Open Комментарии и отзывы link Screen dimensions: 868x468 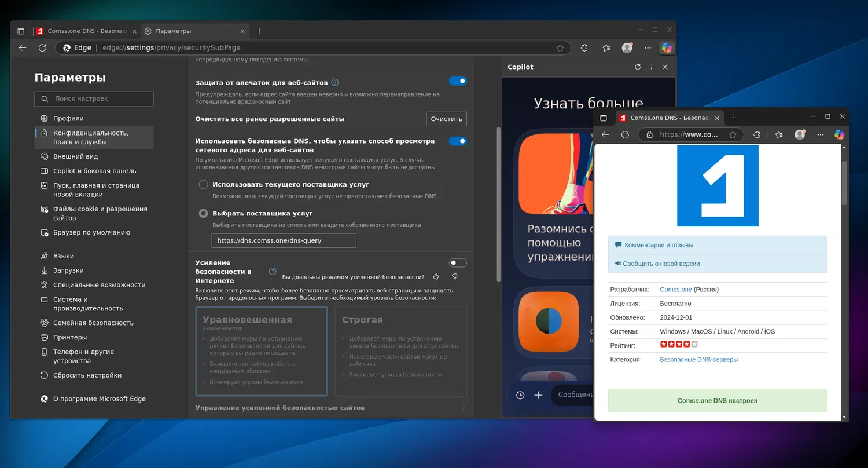coord(659,245)
